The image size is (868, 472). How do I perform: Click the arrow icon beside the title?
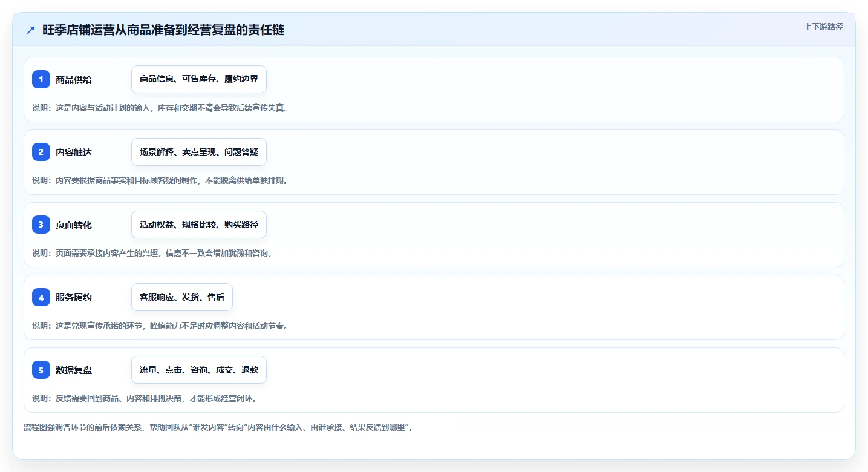coord(30,30)
